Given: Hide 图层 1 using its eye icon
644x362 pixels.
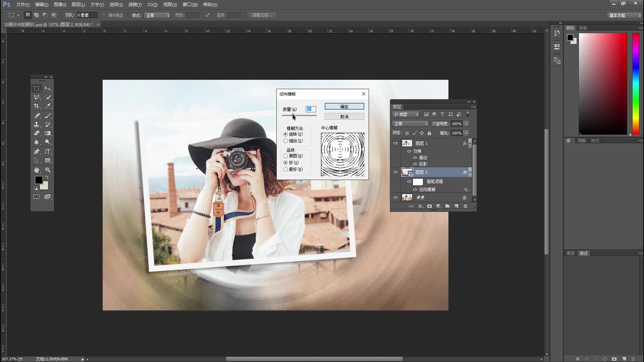Looking at the screenshot, I should click(395, 143).
